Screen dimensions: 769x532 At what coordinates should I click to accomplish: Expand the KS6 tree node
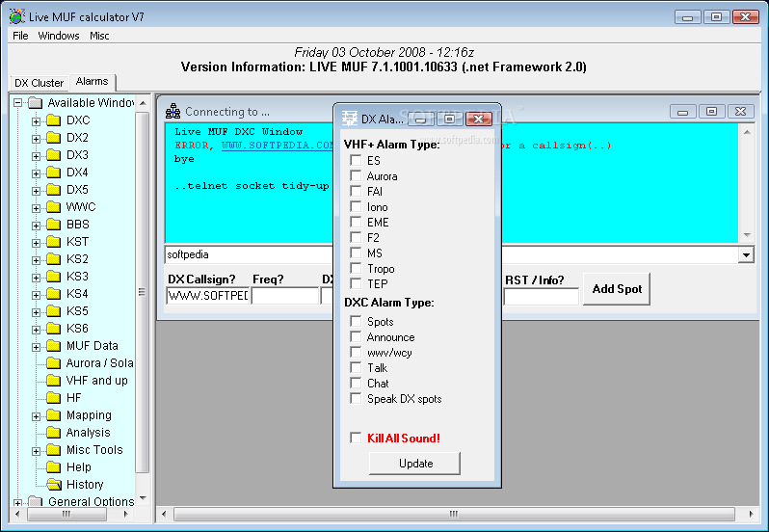point(36,330)
